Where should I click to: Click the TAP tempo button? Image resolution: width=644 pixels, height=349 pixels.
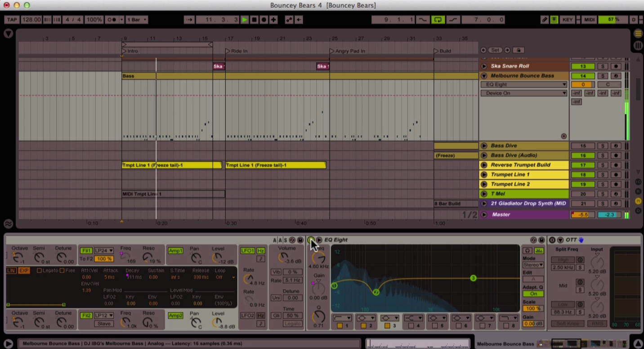tap(12, 20)
